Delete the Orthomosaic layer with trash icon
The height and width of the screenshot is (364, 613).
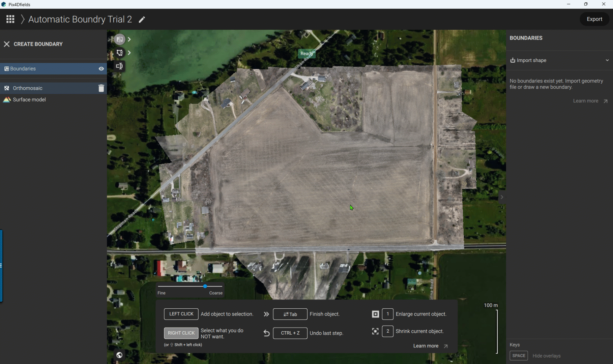click(x=101, y=88)
